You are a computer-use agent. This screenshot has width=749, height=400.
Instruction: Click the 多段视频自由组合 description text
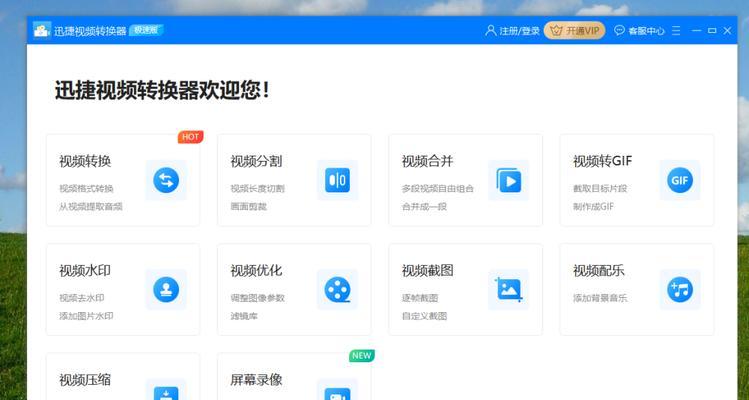438,188
